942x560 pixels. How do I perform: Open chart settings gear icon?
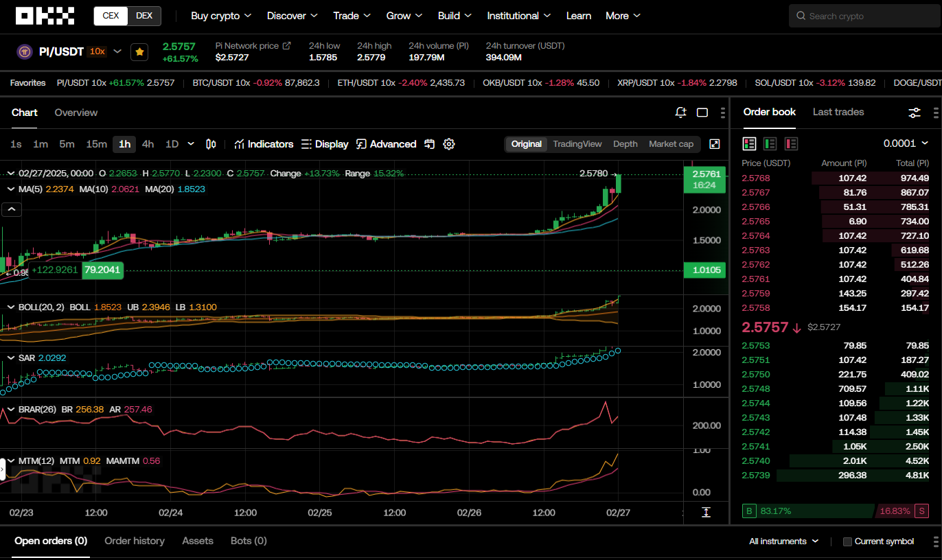(449, 144)
